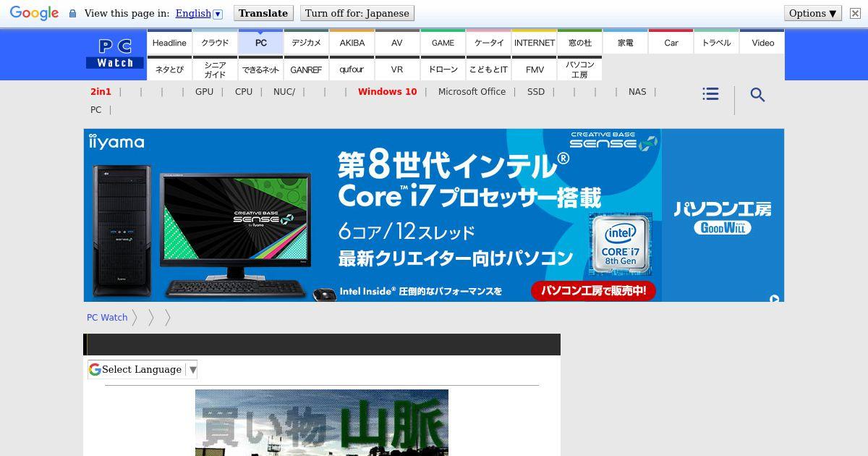Select the PC tab
The width and height of the screenshot is (868, 456).
[x=260, y=43]
